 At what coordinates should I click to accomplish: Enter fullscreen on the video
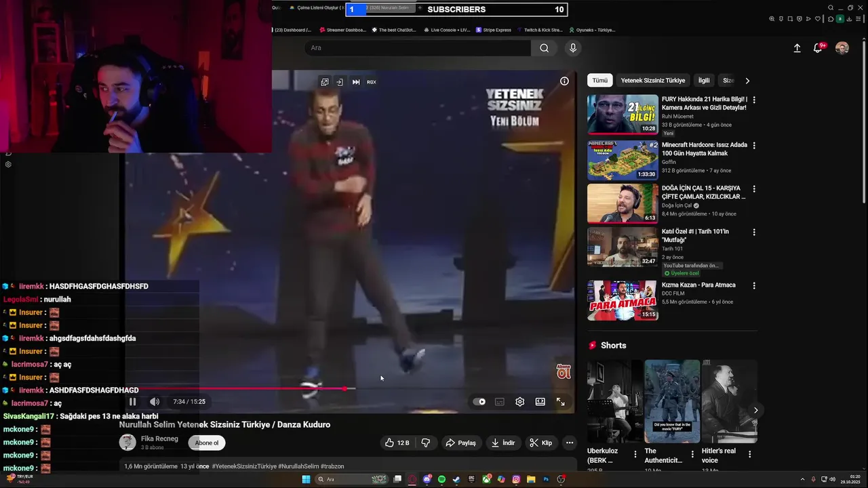[x=561, y=401]
